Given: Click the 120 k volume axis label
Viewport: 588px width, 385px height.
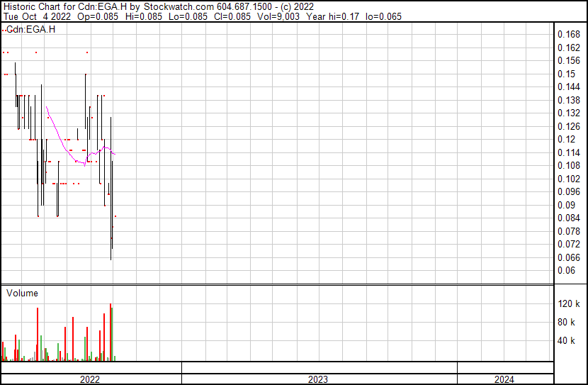Looking at the screenshot, I should 569,303.
